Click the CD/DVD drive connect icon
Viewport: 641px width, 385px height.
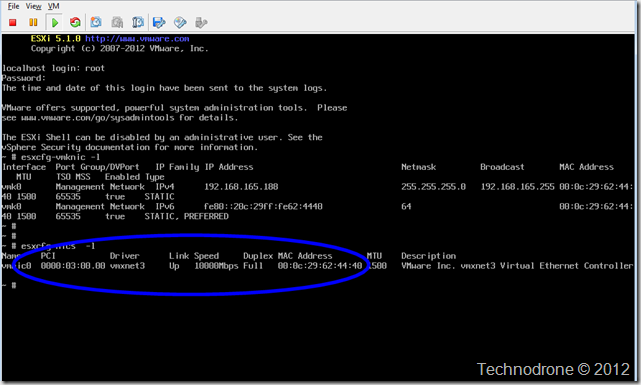pyautogui.click(x=180, y=22)
